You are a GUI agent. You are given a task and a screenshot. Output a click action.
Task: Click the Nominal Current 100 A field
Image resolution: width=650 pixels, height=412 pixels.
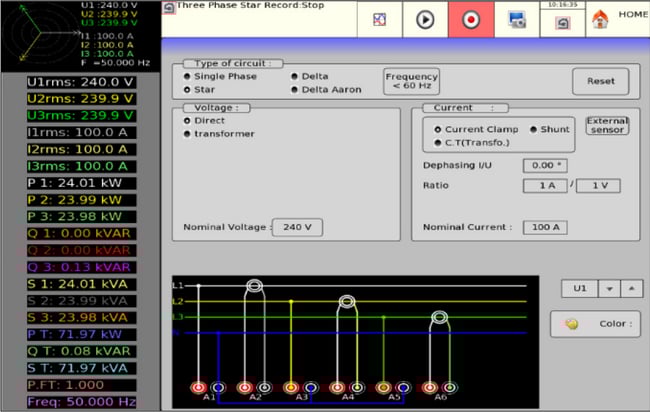coord(545,227)
